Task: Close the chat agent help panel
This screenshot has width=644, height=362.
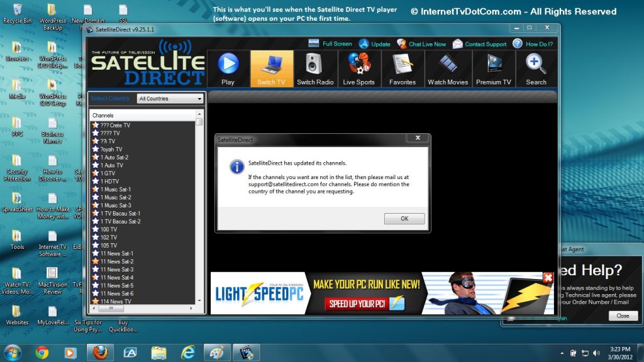Action: point(623,315)
